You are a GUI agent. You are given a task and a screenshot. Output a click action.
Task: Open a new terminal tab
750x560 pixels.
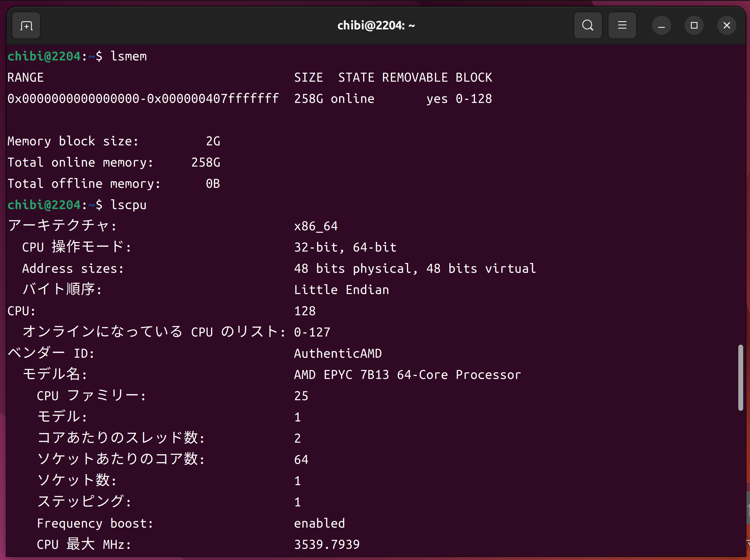pyautogui.click(x=26, y=25)
